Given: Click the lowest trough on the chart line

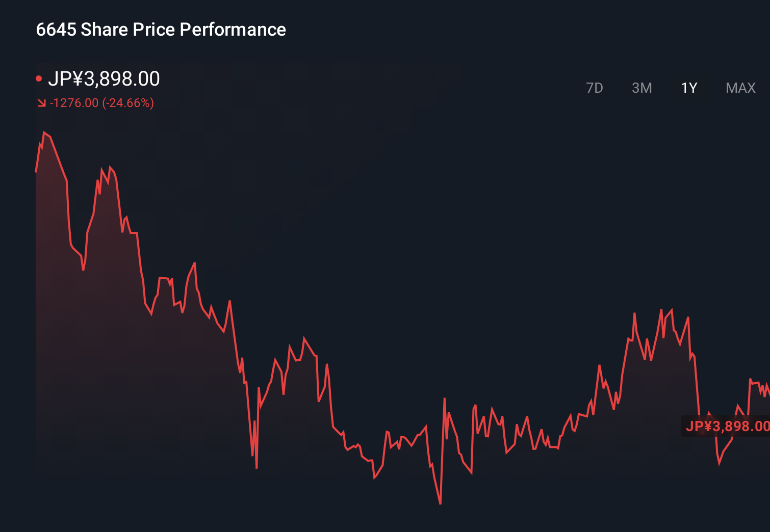Looking at the screenshot, I should click(x=440, y=503).
